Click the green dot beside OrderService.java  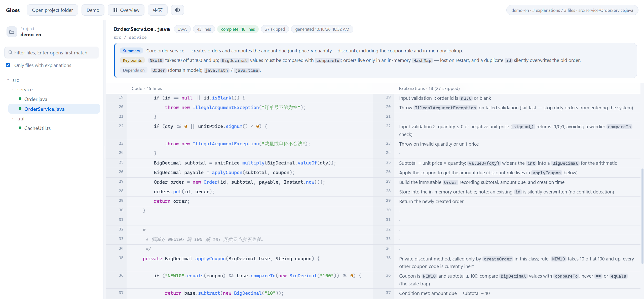tap(20, 109)
